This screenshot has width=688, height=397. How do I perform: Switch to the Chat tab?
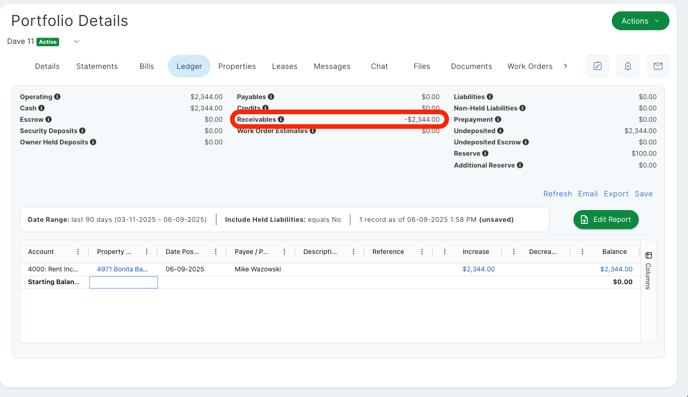click(379, 66)
